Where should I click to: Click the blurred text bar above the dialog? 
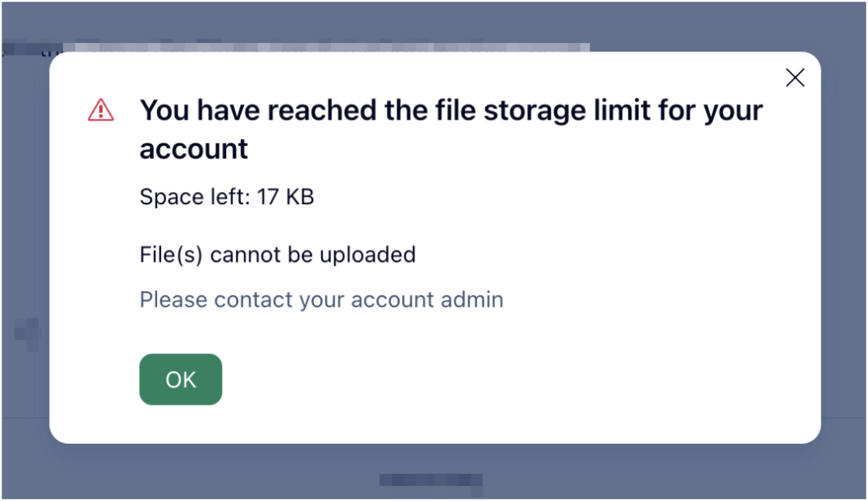325,48
